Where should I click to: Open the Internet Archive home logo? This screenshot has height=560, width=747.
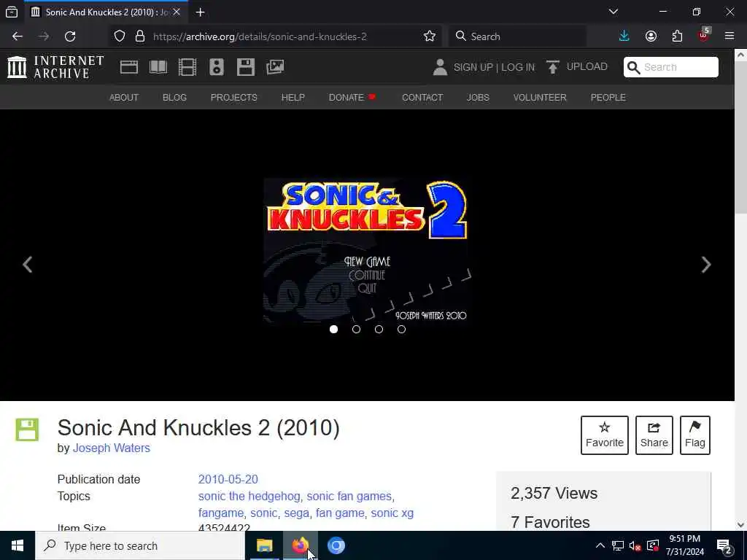point(55,66)
